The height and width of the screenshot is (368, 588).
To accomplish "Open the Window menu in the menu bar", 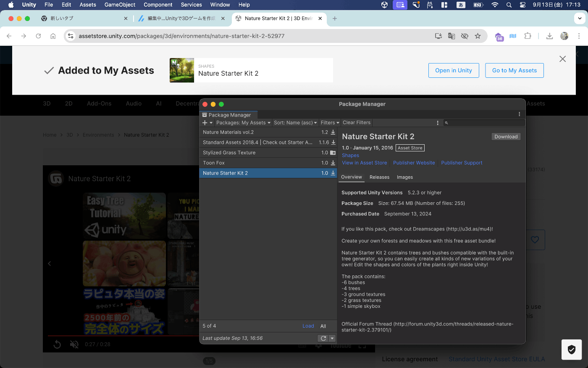I will pos(220,5).
